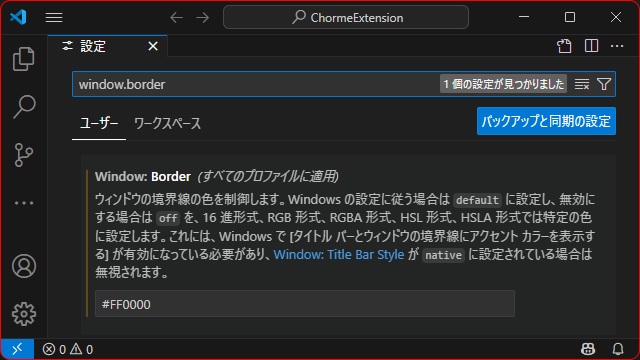Show errors and warnings problems count
This screenshot has width=640, height=360.
pos(68,349)
